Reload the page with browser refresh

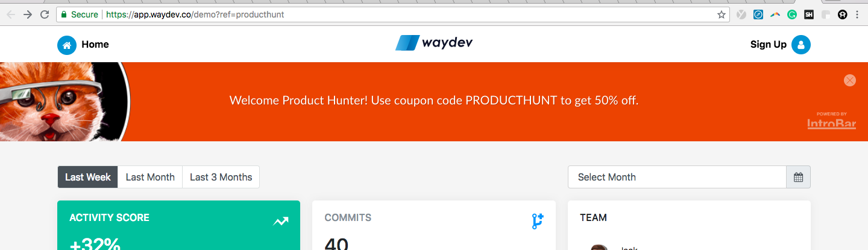[45, 14]
